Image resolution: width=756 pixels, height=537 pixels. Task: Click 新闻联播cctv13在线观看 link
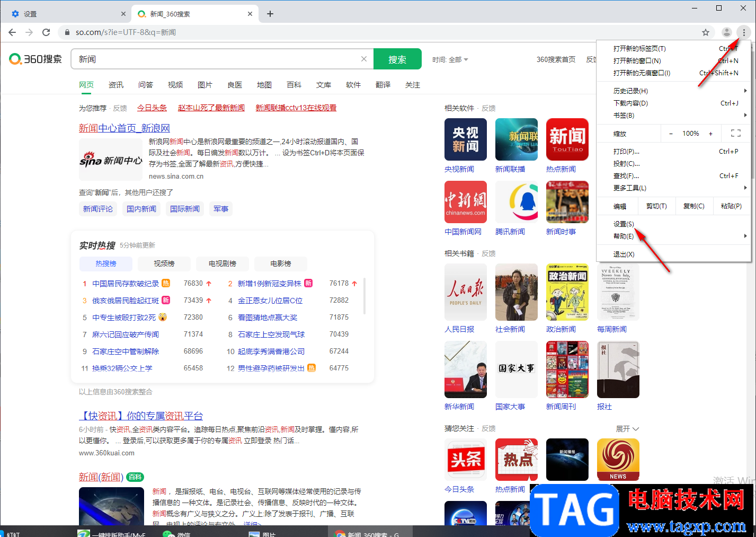(296, 108)
